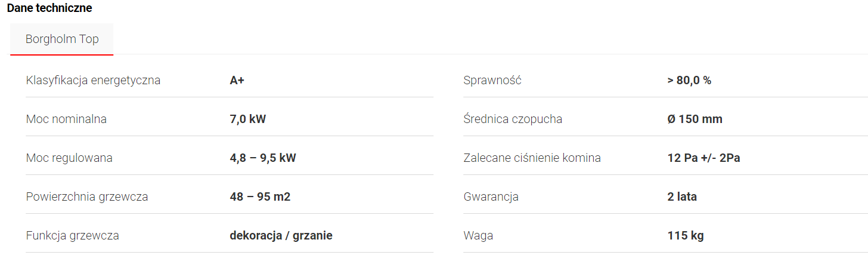Click the Sprawność label

click(492, 80)
